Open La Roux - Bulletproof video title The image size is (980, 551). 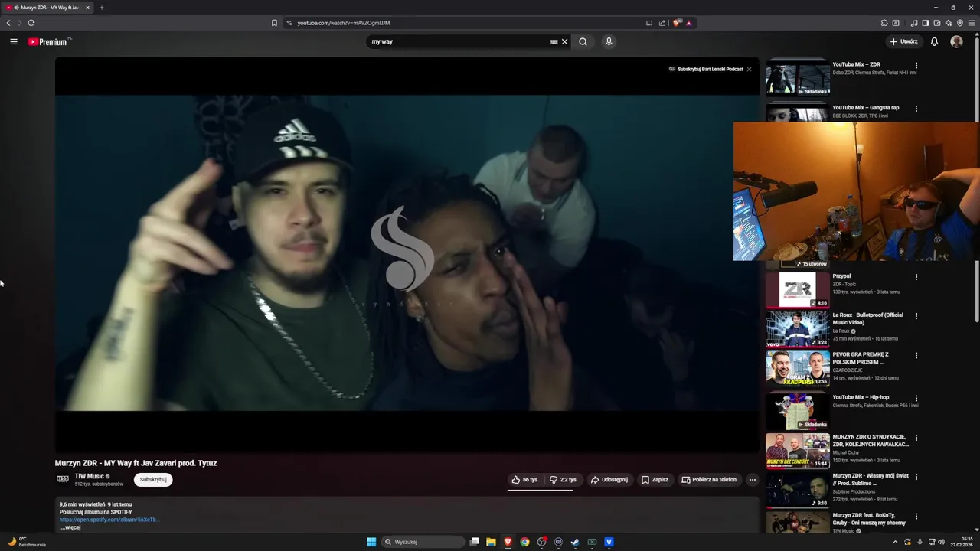point(867,318)
